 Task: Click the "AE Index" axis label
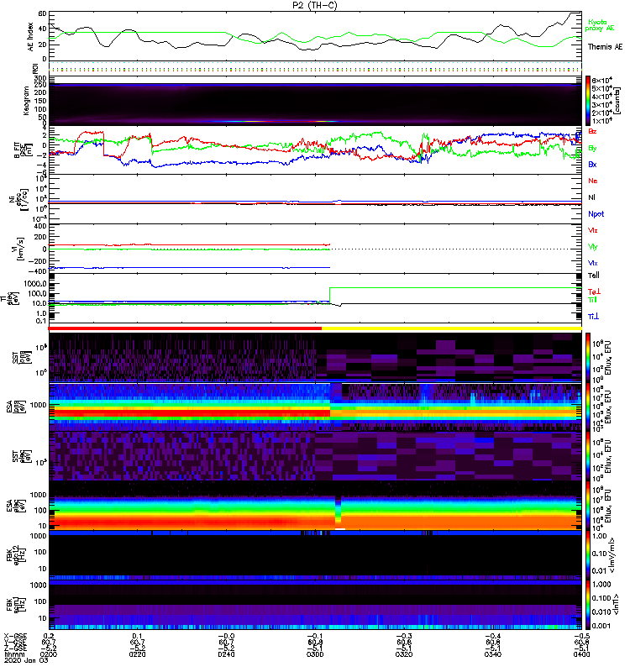[30, 36]
